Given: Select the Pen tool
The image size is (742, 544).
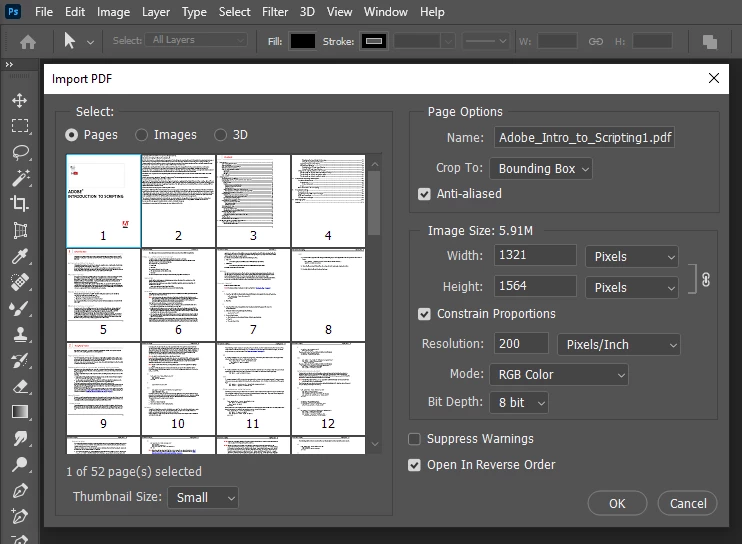Looking at the screenshot, I should pyautogui.click(x=20, y=491).
